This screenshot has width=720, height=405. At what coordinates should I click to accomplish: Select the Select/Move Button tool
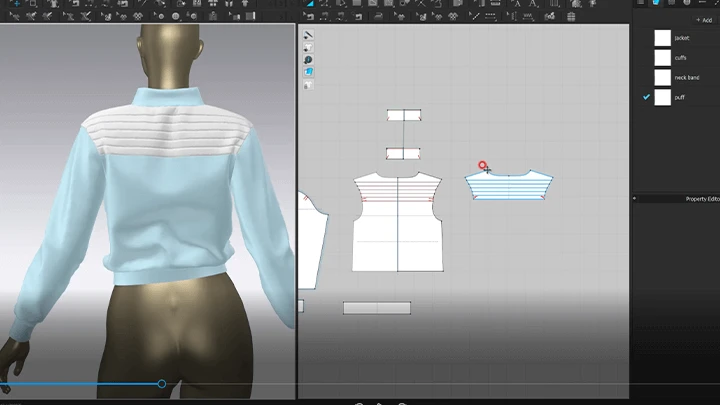(x=159, y=17)
